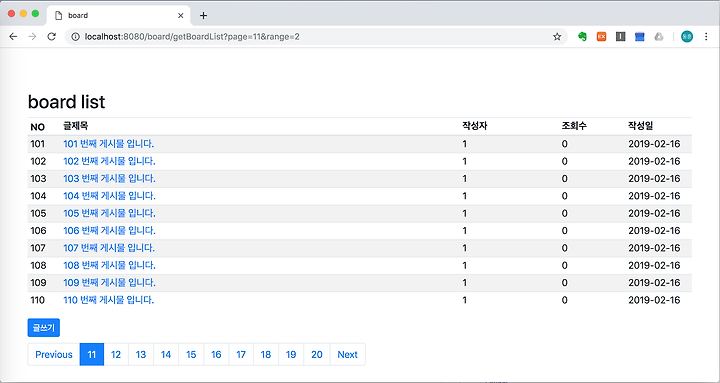Open the Chrome profile avatar
Viewport: 720px width, 383px height.
(687, 37)
